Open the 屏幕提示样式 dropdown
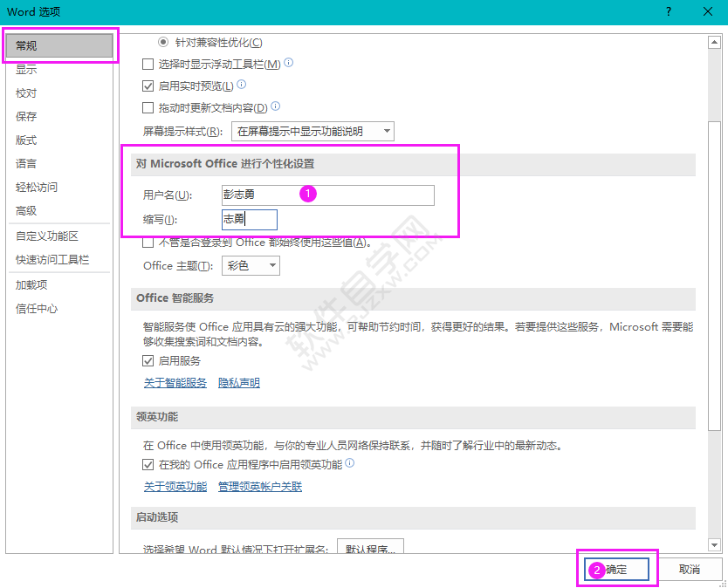This screenshot has width=728, height=588. point(378,132)
